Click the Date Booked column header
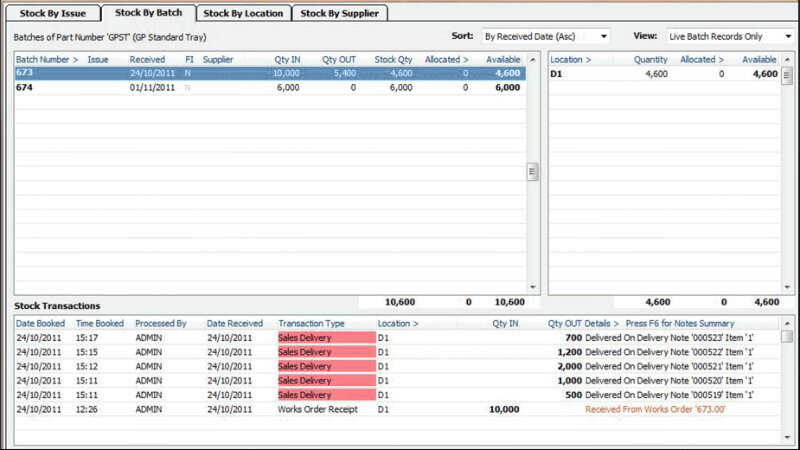Viewport: 800px width, 450px height. (x=41, y=324)
